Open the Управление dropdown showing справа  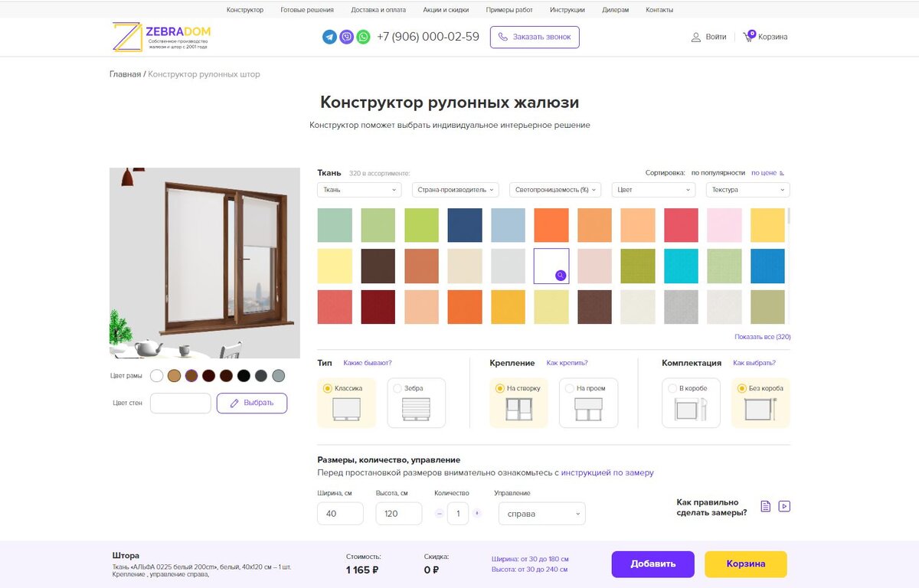541,513
